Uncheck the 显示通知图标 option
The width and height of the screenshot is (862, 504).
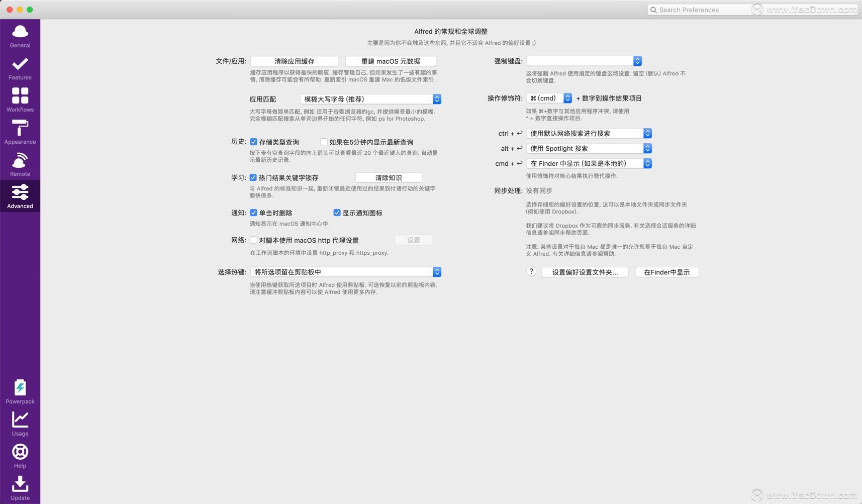coord(337,213)
